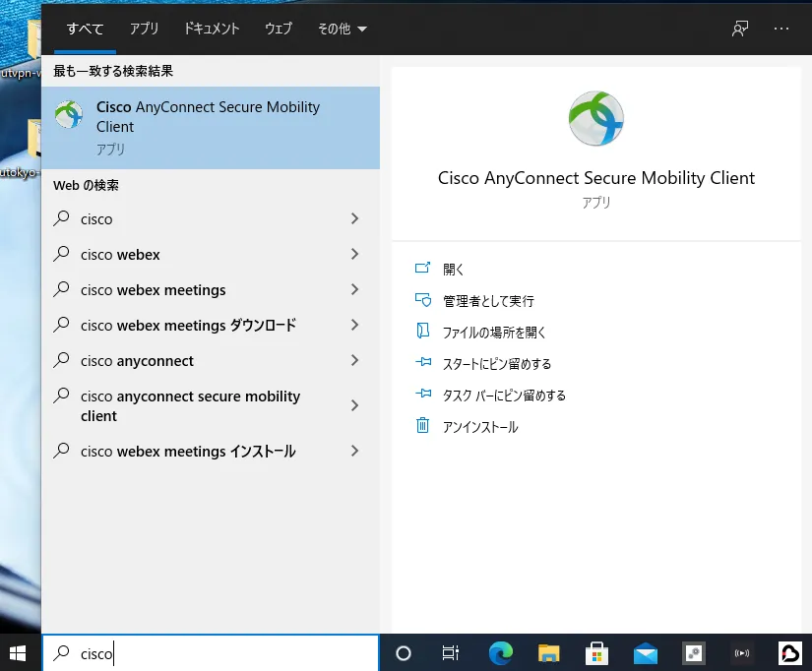
Task: Open the three-dot options menu
Action: click(781, 29)
